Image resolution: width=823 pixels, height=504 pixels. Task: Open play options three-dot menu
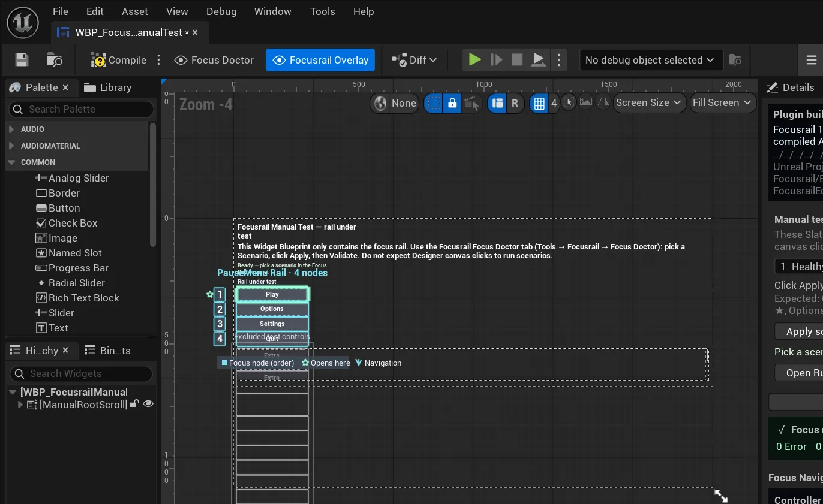(559, 60)
